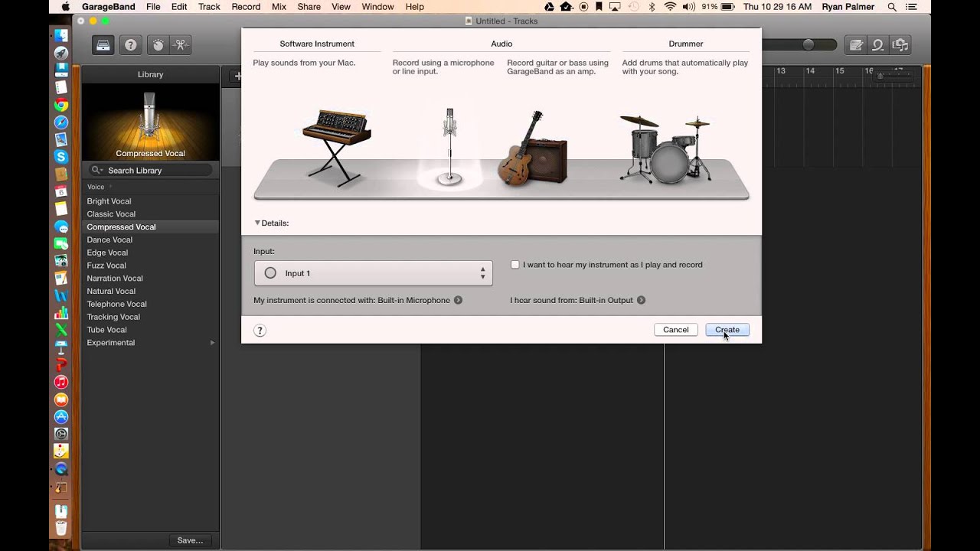Click bar 14 on the timeline ruler
This screenshot has height=551, width=980.
coord(810,71)
